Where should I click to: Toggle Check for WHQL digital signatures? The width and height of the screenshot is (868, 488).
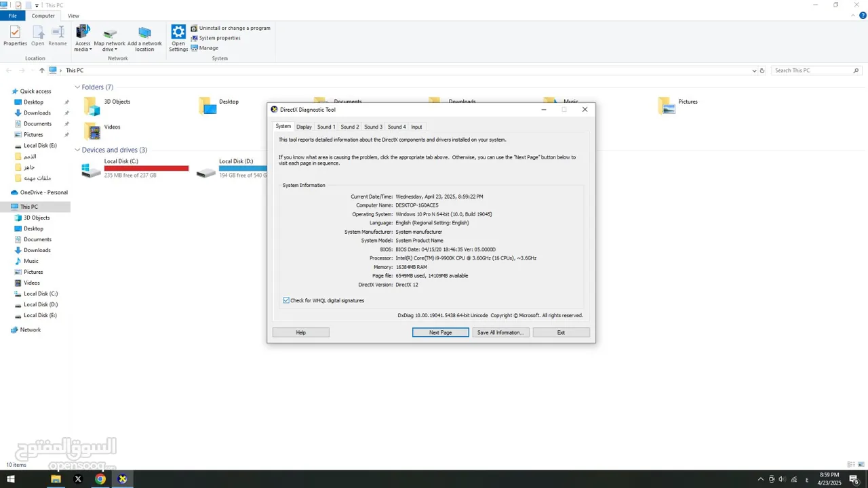coord(286,300)
